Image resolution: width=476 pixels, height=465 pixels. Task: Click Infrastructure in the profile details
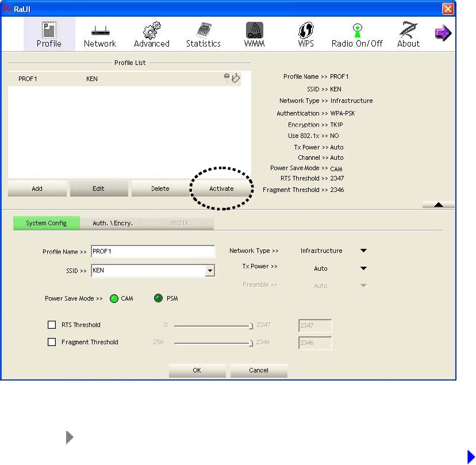click(351, 101)
